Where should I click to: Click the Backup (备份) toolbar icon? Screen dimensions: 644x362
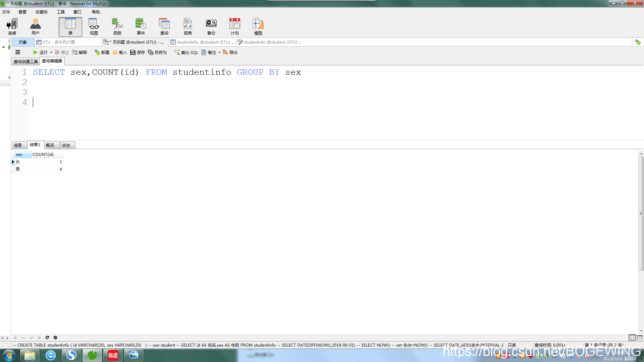(211, 27)
